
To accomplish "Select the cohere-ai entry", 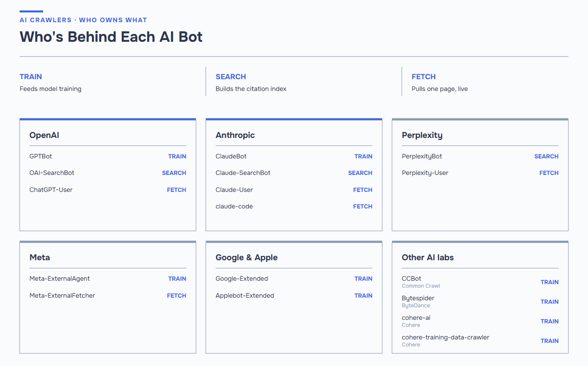I will click(x=416, y=318).
